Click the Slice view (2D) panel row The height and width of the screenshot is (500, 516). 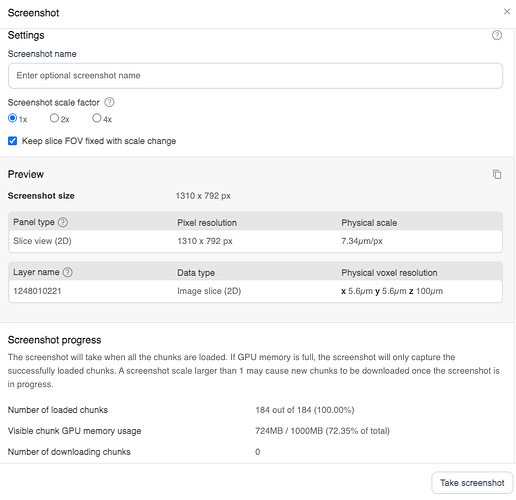pos(255,241)
